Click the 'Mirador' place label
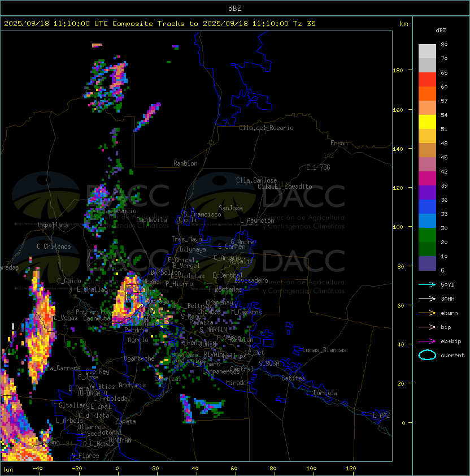 (x=238, y=383)
